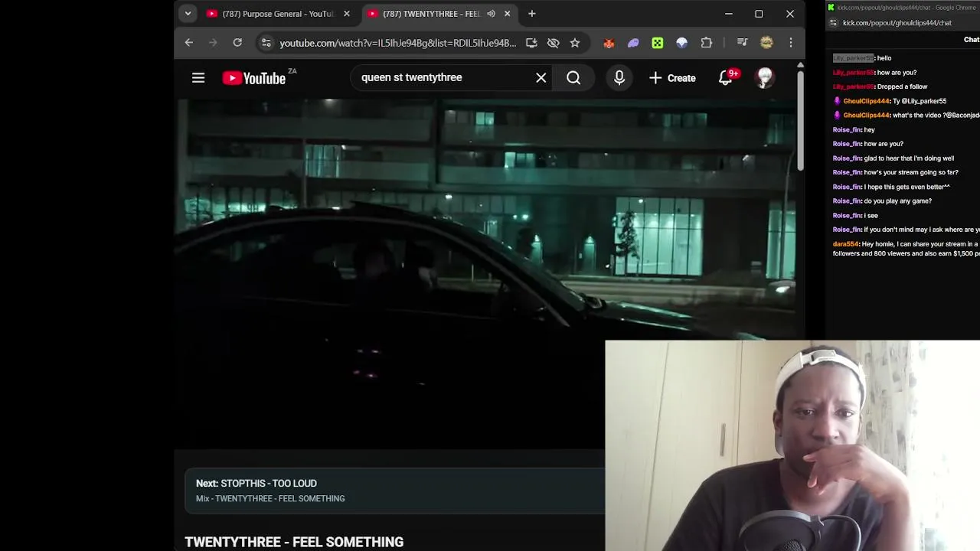The image size is (980, 551).
Task: Click install app icon in address bar
Action: (531, 43)
